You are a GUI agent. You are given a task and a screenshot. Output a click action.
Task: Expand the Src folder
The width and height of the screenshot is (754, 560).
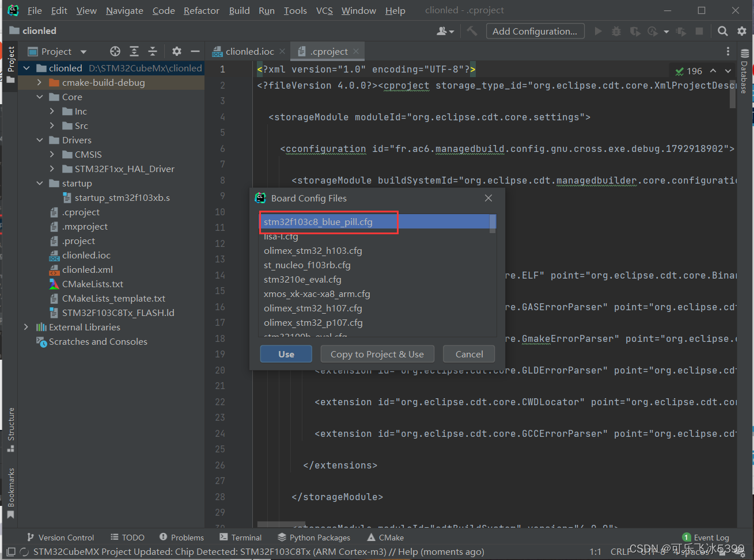[x=52, y=125]
